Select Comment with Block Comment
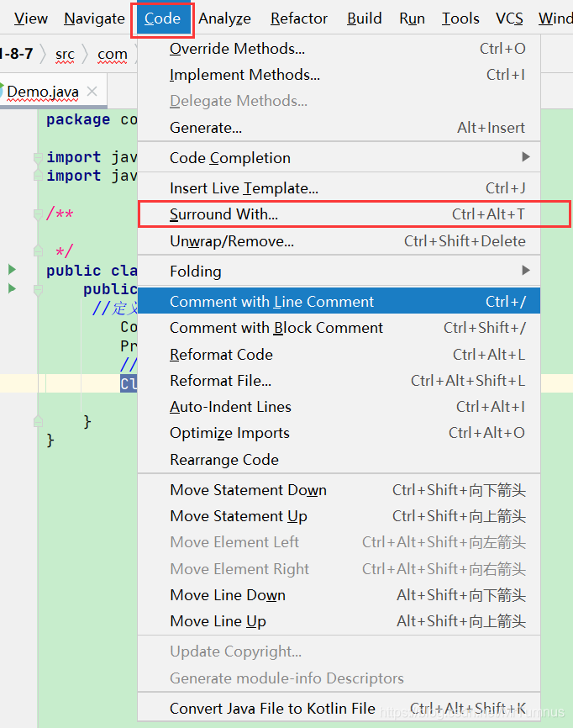 [x=339, y=328]
